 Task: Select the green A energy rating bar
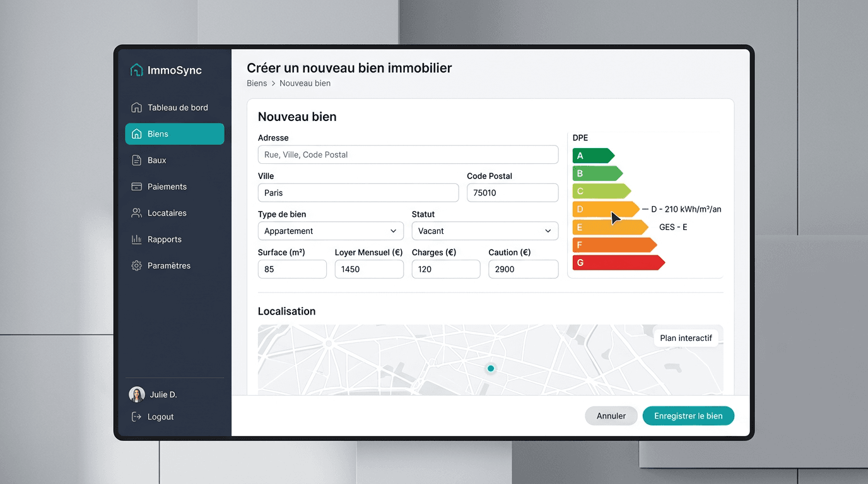(592, 156)
